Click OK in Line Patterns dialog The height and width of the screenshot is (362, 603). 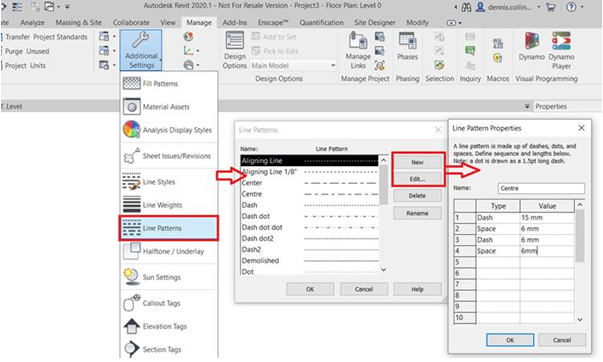pos(310,289)
